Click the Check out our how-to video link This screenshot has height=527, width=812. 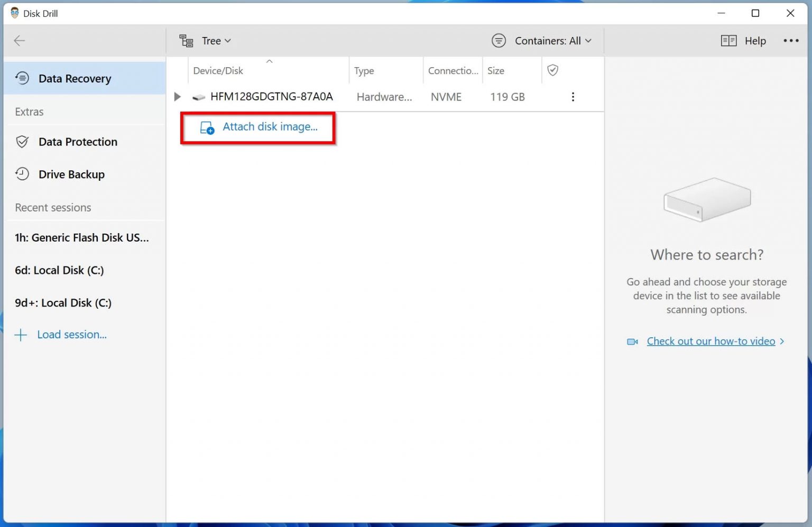(710, 341)
